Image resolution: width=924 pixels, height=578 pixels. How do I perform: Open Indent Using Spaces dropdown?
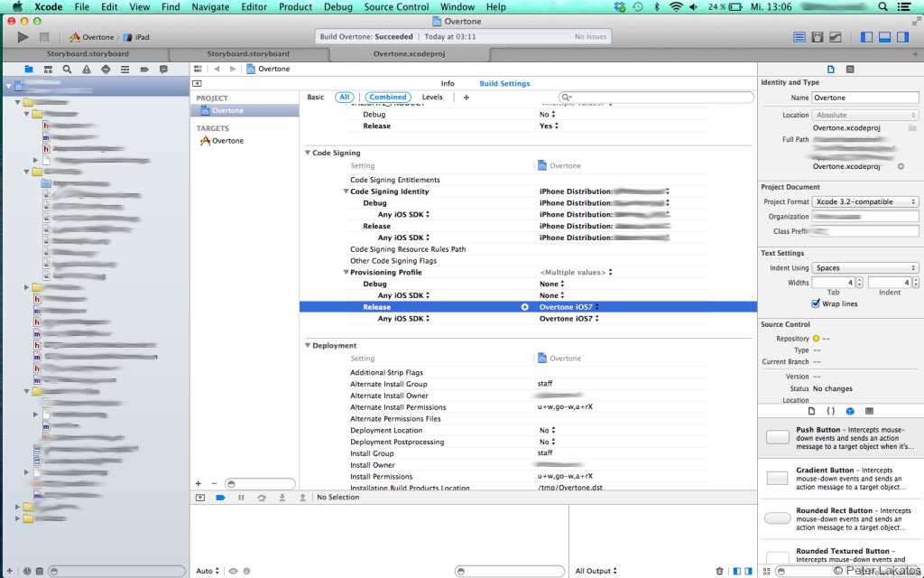[x=865, y=267]
